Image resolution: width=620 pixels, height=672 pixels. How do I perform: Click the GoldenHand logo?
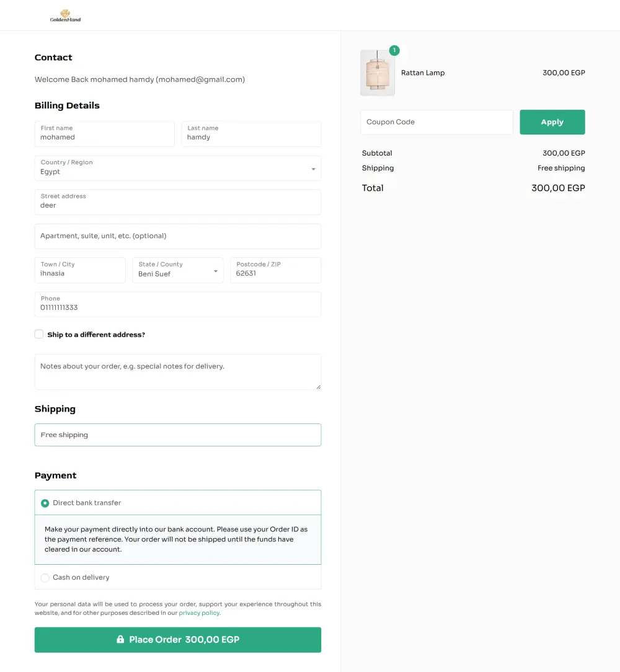click(65, 15)
